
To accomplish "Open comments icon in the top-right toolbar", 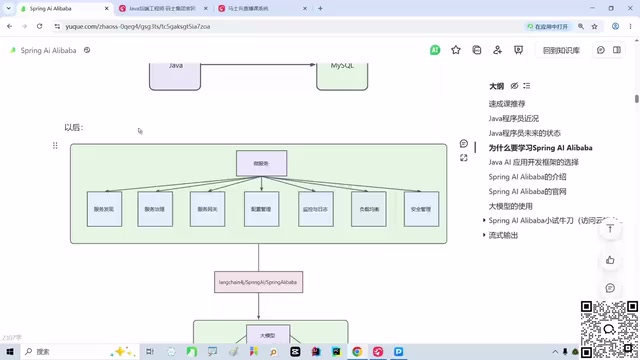I will 600,50.
